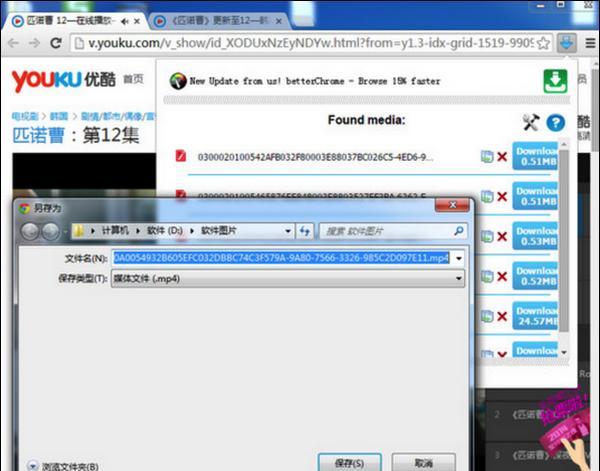This screenshot has height=471, width=600.
Task: Copy link icon for the 0.52MB row
Action: (487, 276)
